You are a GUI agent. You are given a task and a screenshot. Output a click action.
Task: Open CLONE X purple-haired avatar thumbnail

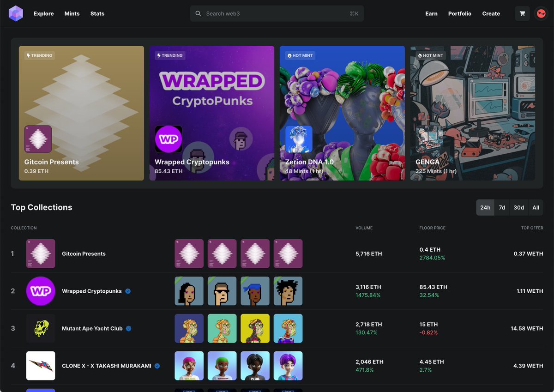point(288,366)
